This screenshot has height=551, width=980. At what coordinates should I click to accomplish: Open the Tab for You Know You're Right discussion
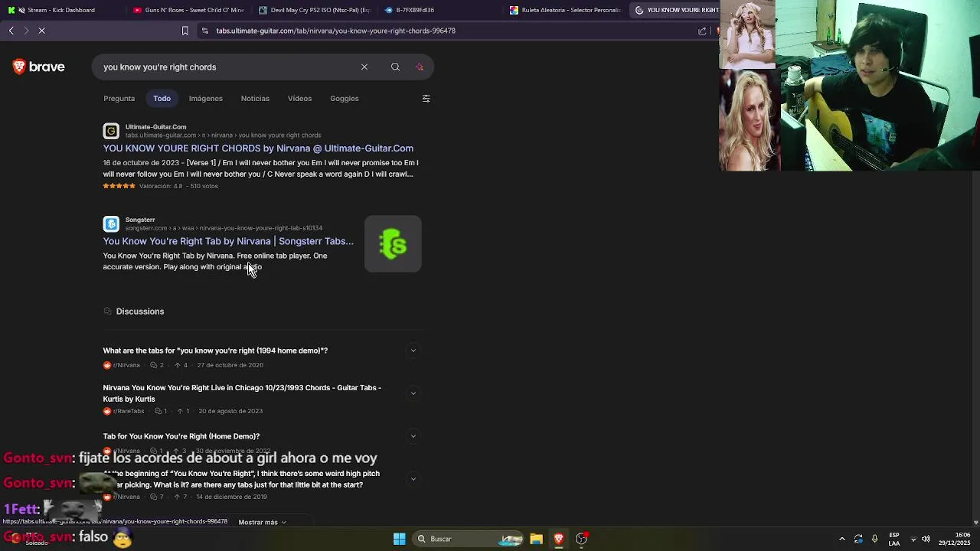coord(181,436)
